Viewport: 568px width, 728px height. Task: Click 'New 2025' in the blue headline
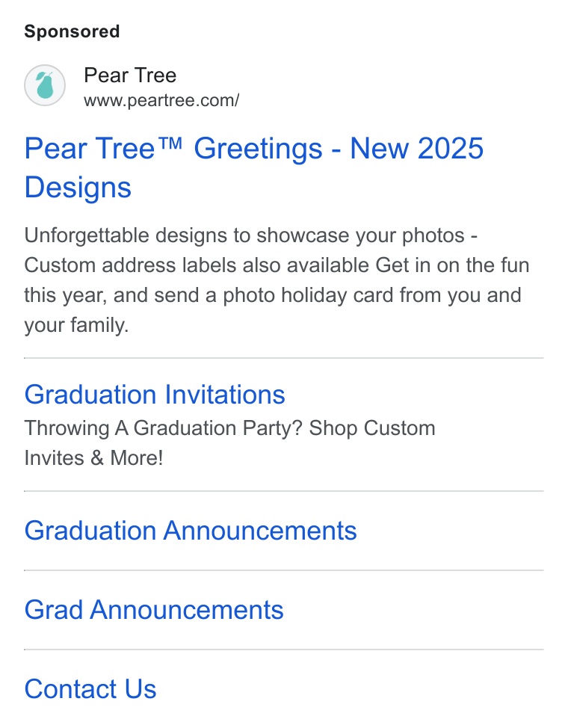click(416, 149)
